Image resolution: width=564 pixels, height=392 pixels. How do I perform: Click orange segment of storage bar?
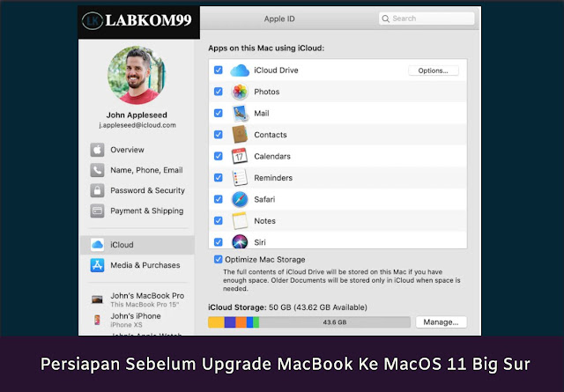point(241,322)
